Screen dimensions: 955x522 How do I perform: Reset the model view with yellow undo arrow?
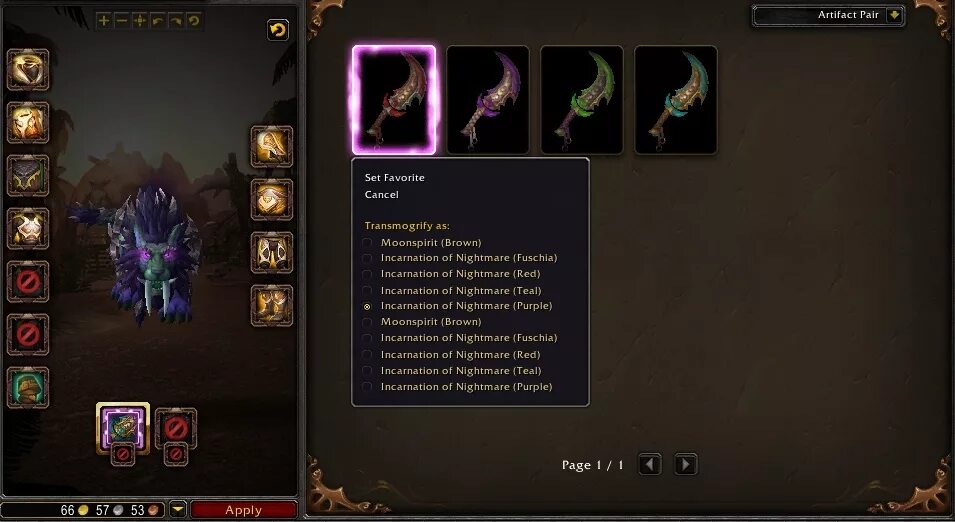(278, 30)
